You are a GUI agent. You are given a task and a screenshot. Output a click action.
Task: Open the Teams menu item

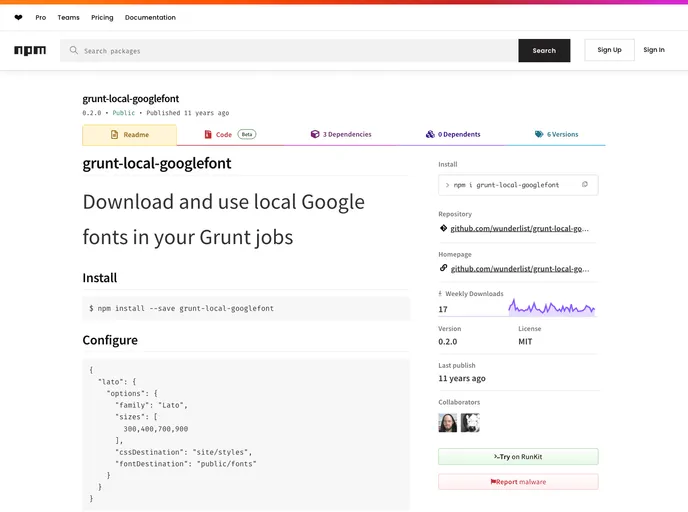[x=68, y=18]
